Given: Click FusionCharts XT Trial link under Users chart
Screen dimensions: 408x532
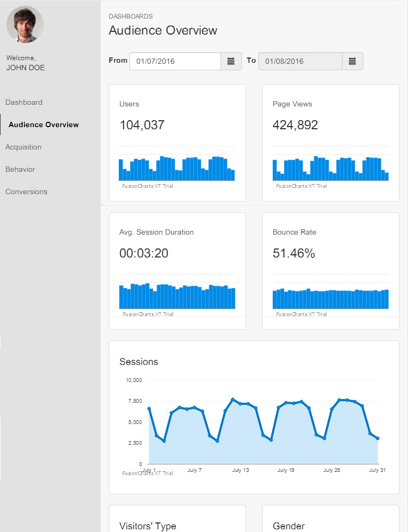Looking at the screenshot, I should [x=148, y=186].
